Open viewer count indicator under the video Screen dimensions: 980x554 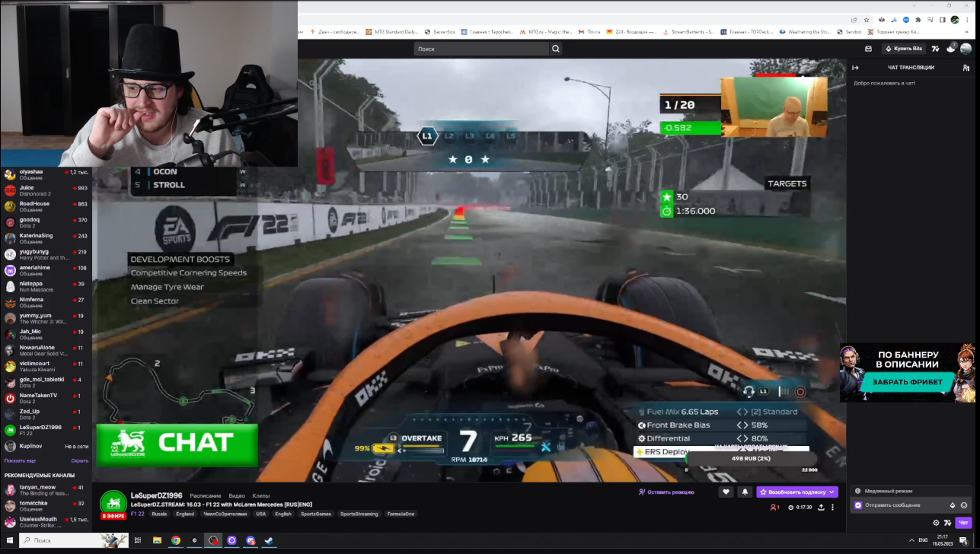[775, 507]
